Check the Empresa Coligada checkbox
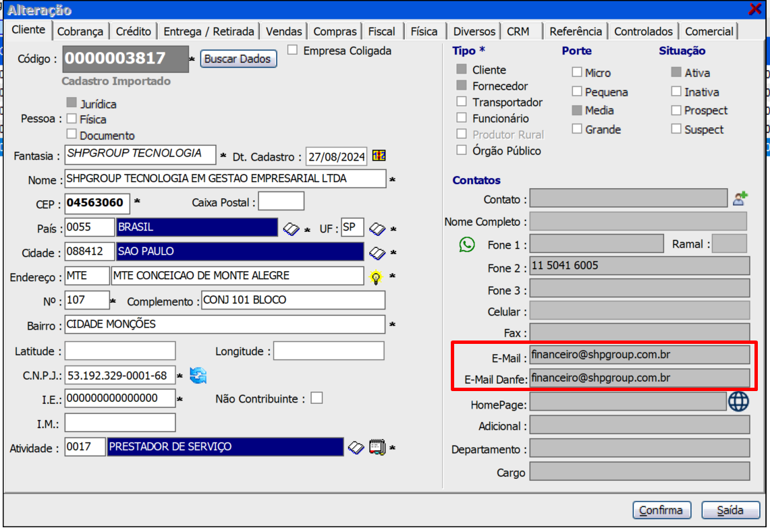 tap(293, 50)
